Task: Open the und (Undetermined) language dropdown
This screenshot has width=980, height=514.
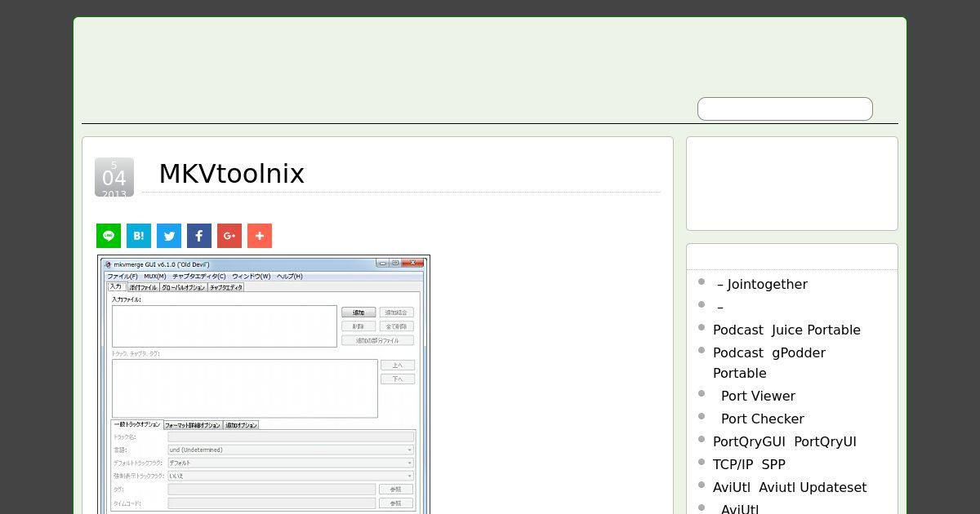Action: [291, 450]
